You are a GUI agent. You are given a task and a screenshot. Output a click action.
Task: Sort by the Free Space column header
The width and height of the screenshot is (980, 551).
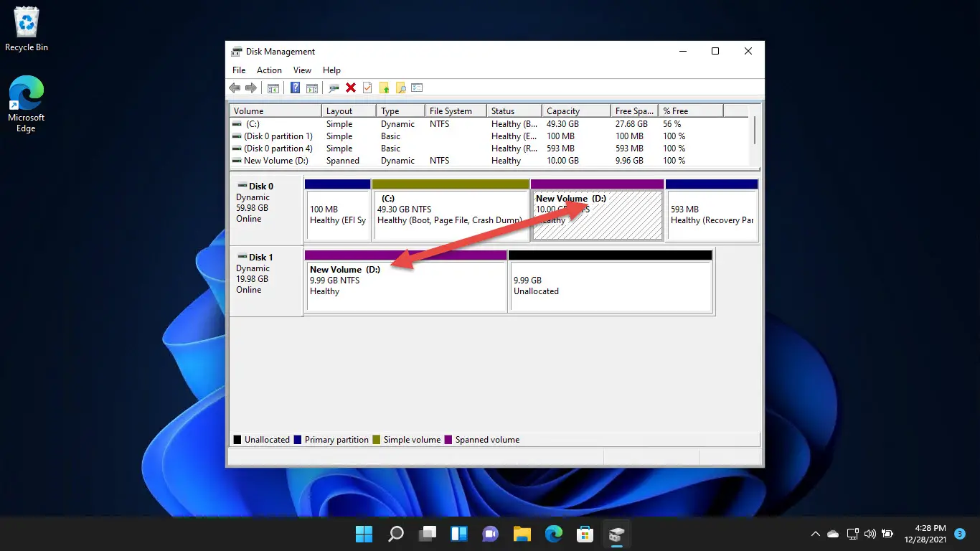(635, 111)
